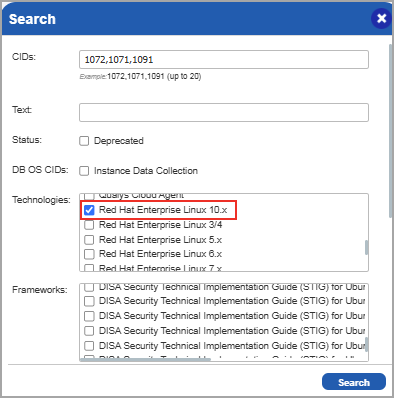Click the CIDs input field
Screen dimensions: 394x398
click(x=224, y=60)
